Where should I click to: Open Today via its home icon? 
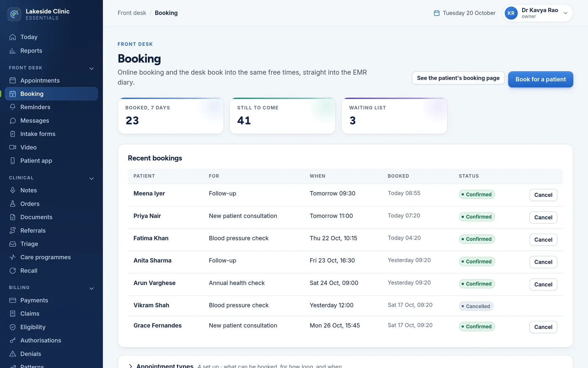pos(12,37)
